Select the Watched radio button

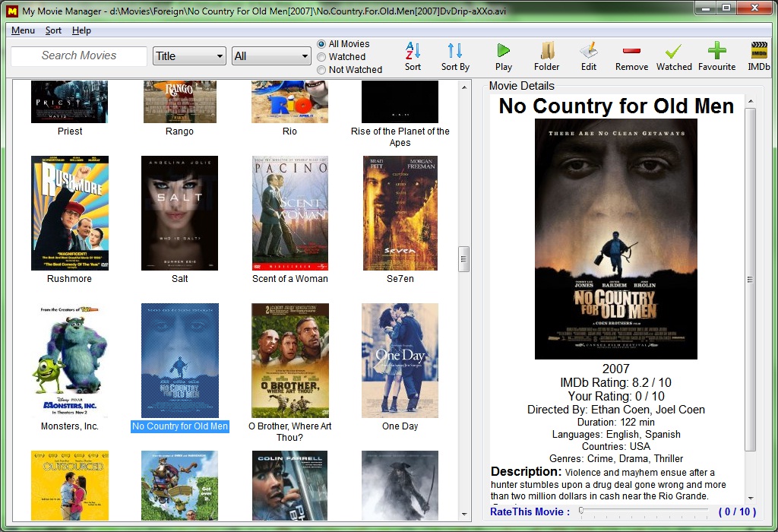tap(321, 57)
